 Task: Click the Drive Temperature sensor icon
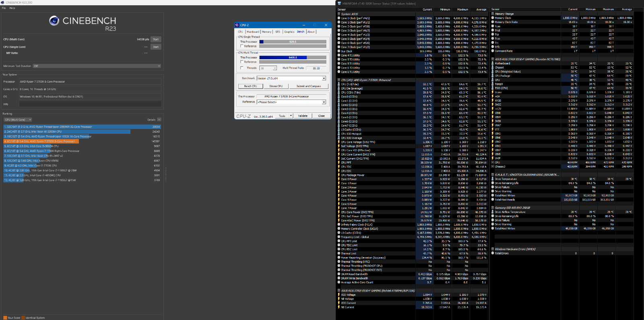tap(493, 179)
